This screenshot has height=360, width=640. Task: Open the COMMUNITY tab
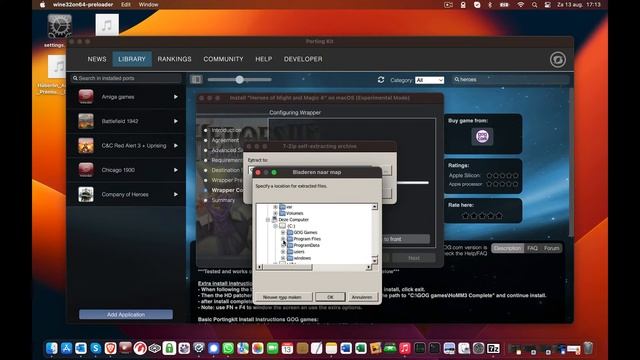tap(223, 59)
